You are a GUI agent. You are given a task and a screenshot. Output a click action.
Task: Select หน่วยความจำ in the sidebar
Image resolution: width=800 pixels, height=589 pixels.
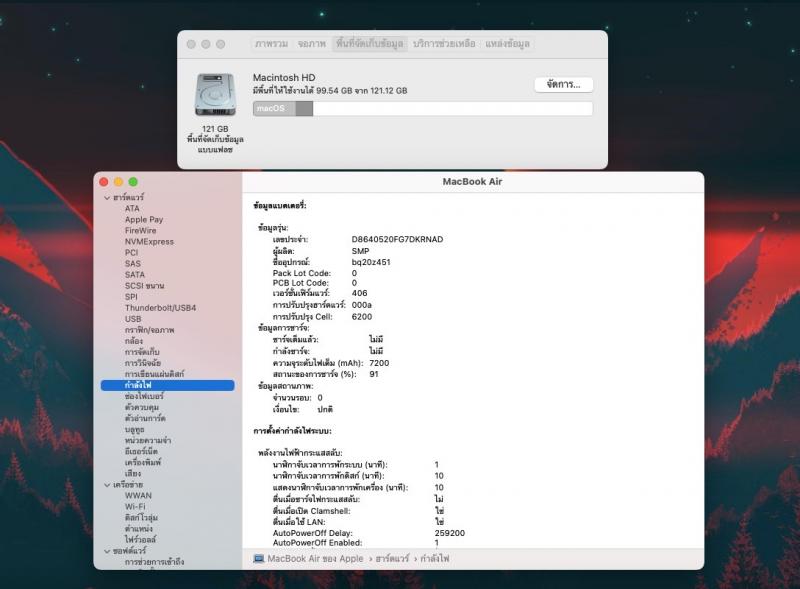[x=148, y=440]
